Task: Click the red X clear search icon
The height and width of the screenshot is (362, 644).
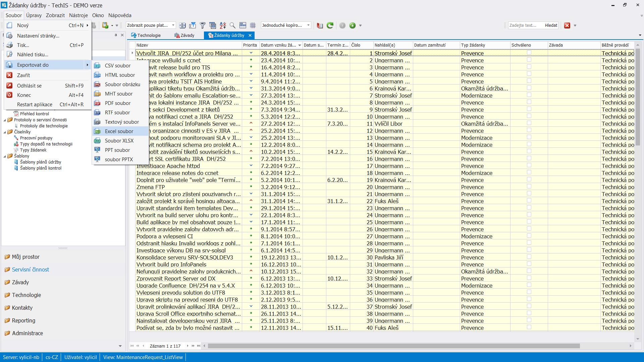Action: click(567, 25)
